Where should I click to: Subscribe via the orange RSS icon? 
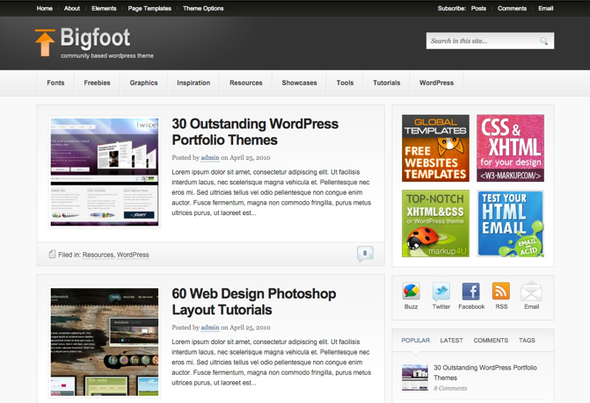[x=501, y=291]
